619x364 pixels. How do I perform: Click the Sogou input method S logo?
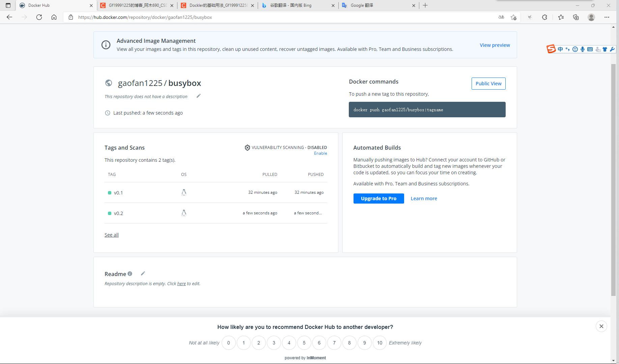(551, 49)
